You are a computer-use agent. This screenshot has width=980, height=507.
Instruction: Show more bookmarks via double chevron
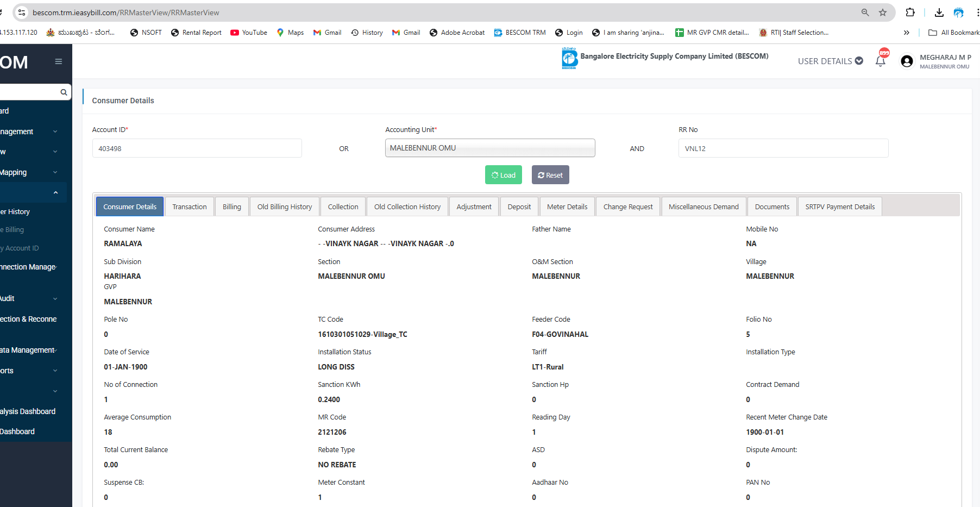coord(906,33)
